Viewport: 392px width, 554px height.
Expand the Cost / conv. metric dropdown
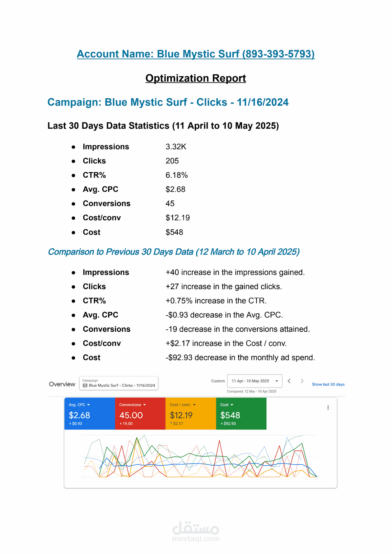coord(194,405)
